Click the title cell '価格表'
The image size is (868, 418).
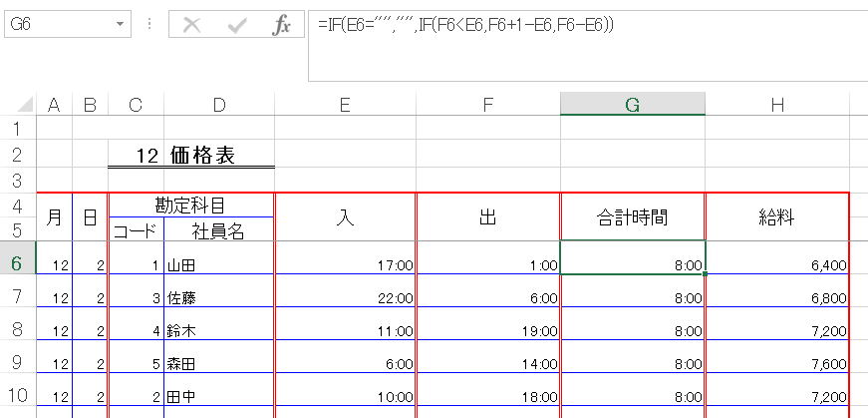coord(219,156)
